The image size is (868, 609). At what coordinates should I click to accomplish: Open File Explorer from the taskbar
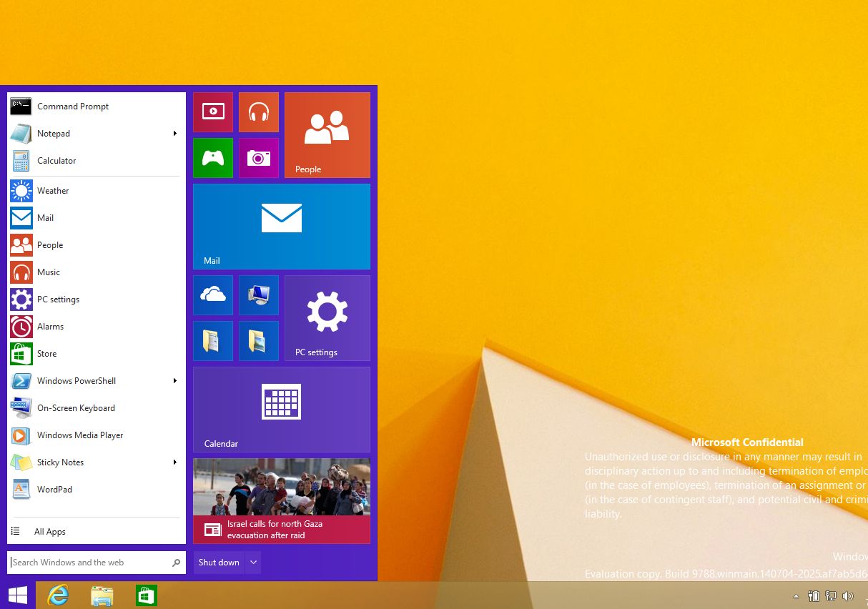point(102,595)
